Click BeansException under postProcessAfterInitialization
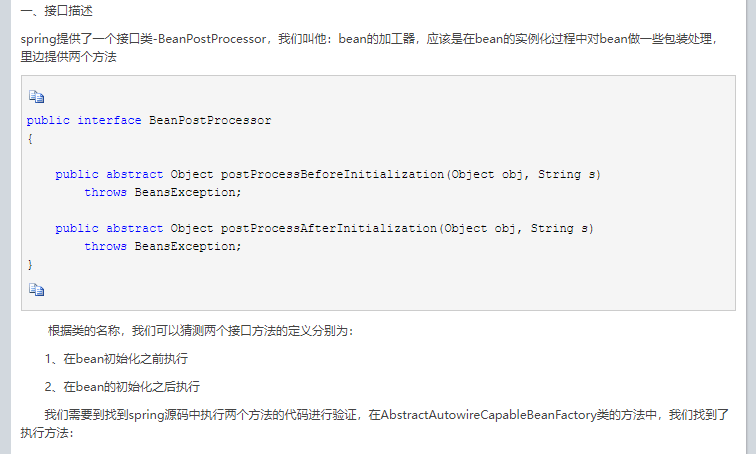Image resolution: width=756 pixels, height=454 pixels. pos(188,246)
